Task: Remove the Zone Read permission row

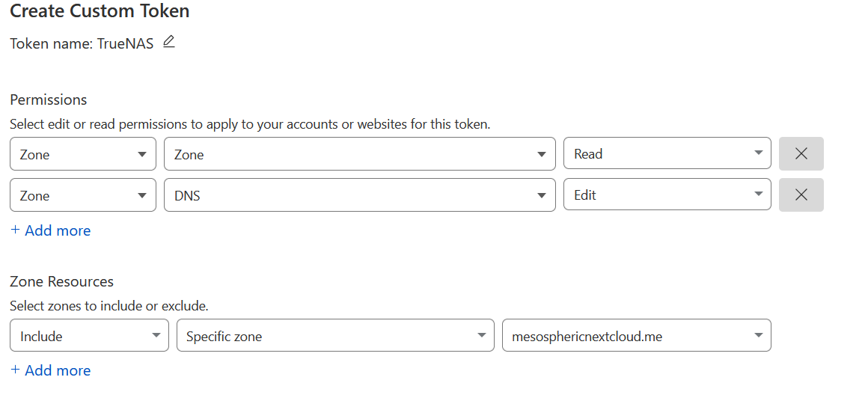Action: (801, 154)
